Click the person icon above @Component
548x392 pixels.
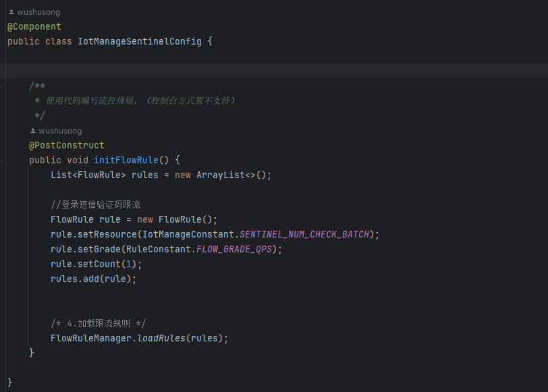pos(11,12)
